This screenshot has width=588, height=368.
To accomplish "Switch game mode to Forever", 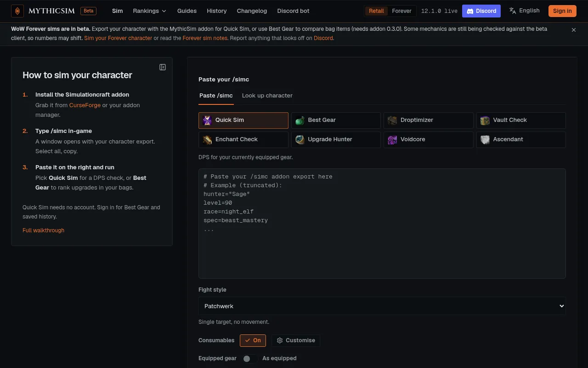I will click(x=401, y=11).
